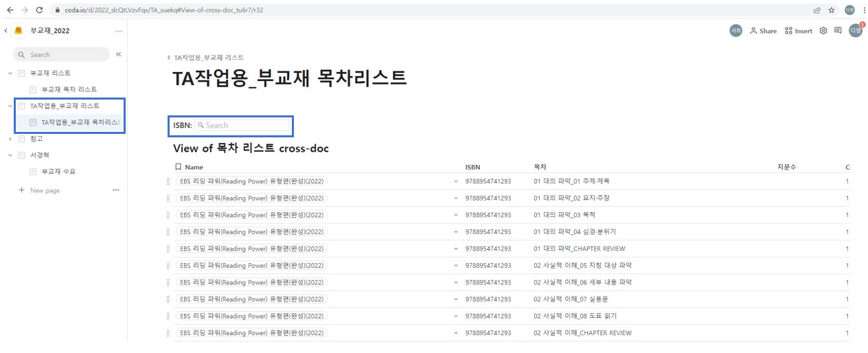Open the 부교재 리스트 page in the sidebar
868x353 pixels.
coord(50,73)
